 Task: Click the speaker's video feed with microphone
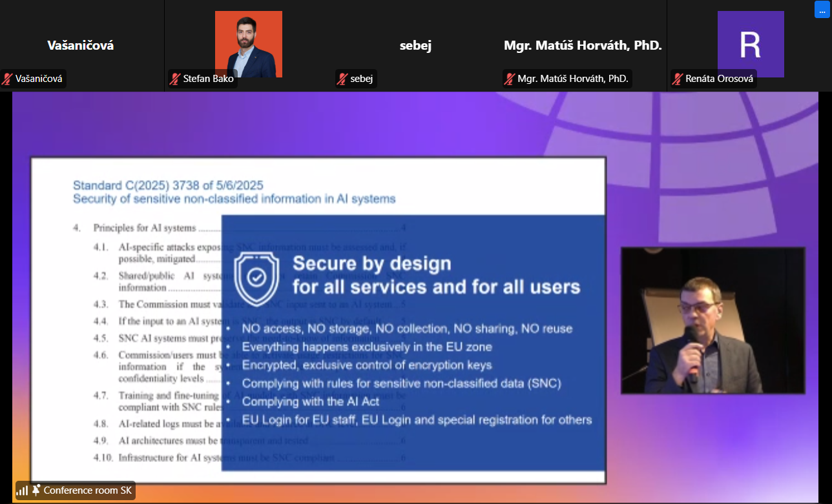click(712, 320)
